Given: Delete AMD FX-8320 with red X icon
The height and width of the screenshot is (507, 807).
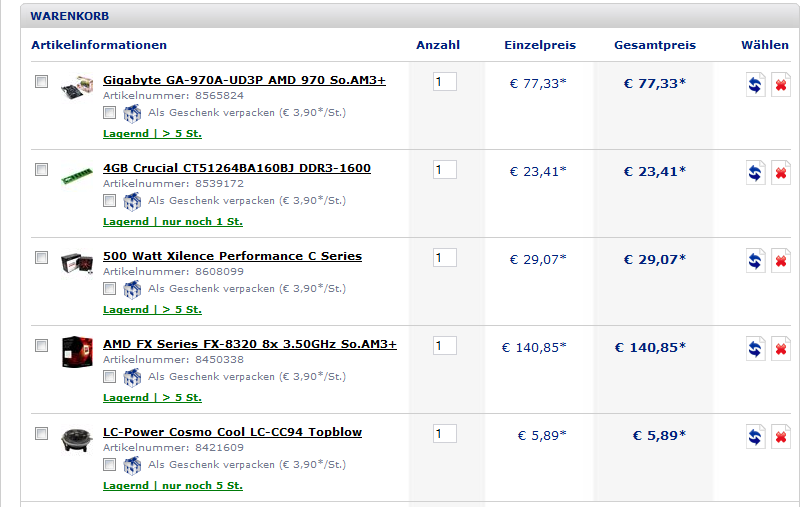Looking at the screenshot, I should click(781, 348).
